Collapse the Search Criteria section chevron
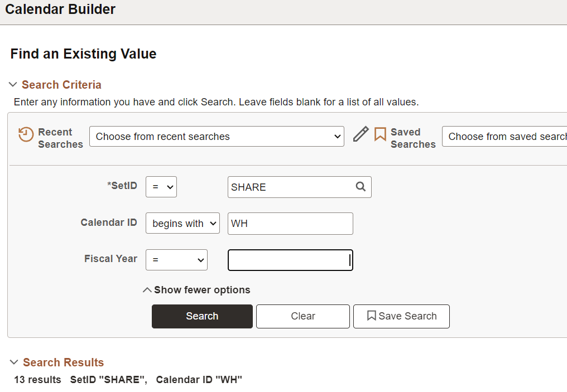567x392 pixels. coord(13,85)
